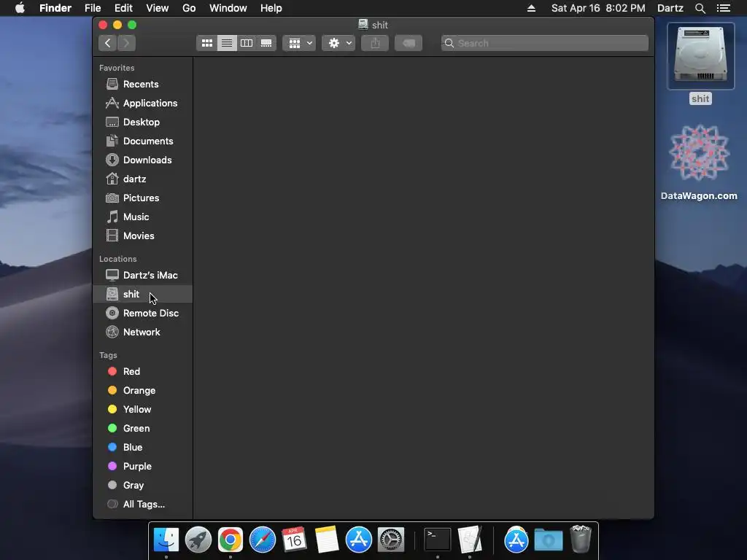Open the gear Action menu

tap(338, 43)
